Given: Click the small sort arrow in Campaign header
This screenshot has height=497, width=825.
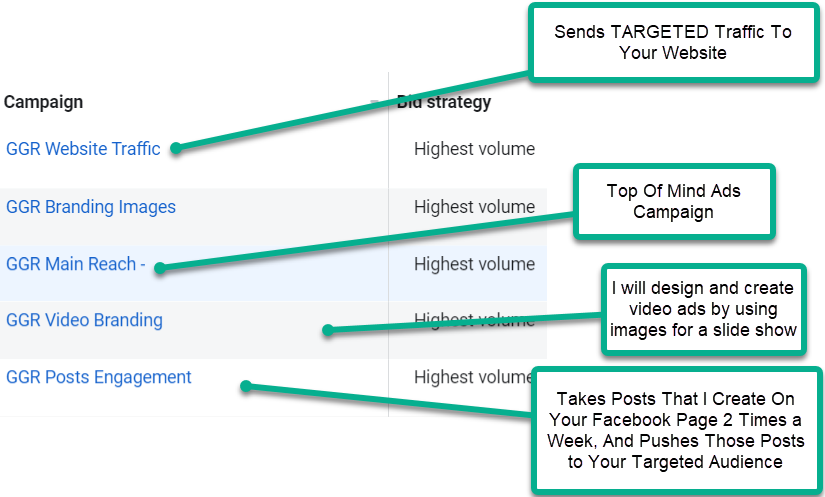Looking at the screenshot, I should coord(374,102).
